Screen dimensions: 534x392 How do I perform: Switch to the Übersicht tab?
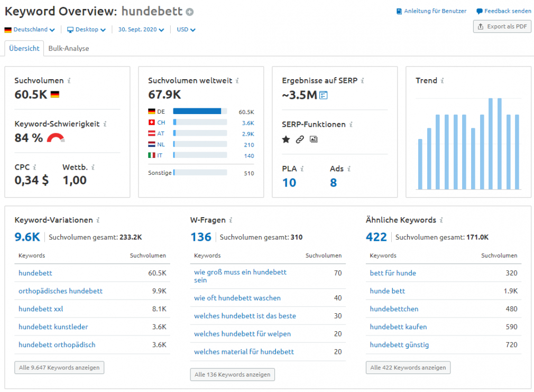point(24,48)
